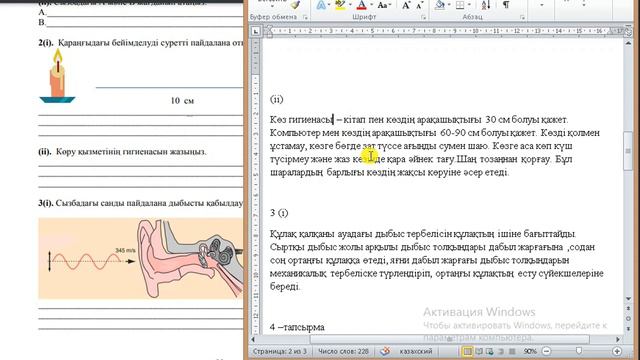Click the horizontal scrollbar right arrow
Image resolution: width=640 pixels, height=360 pixels.
click(618, 339)
